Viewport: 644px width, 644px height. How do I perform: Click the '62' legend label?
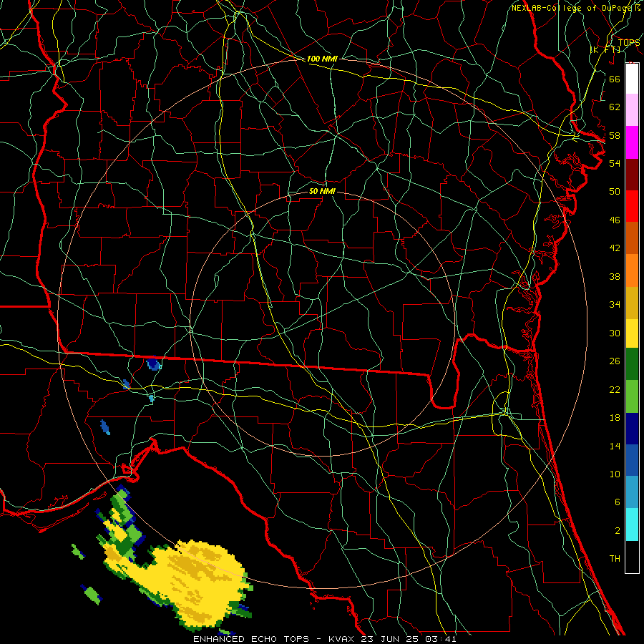click(x=615, y=107)
